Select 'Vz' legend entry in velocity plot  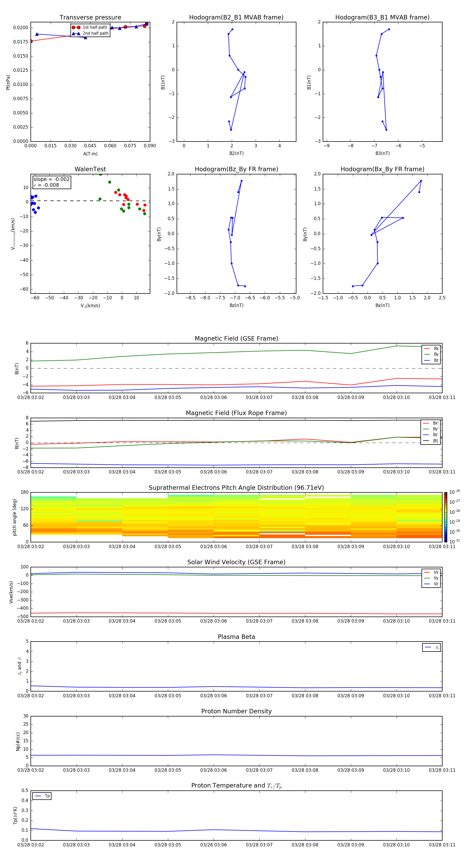tap(431, 584)
